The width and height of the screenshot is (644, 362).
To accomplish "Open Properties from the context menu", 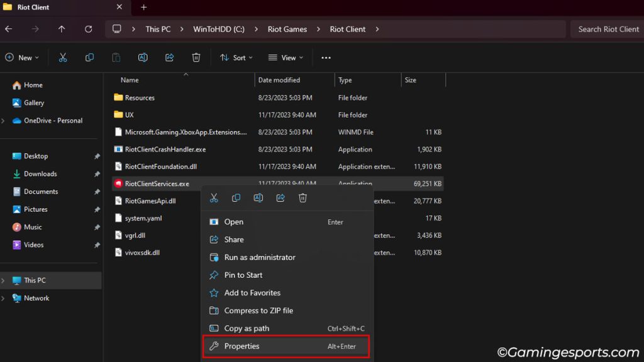I will [x=286, y=346].
